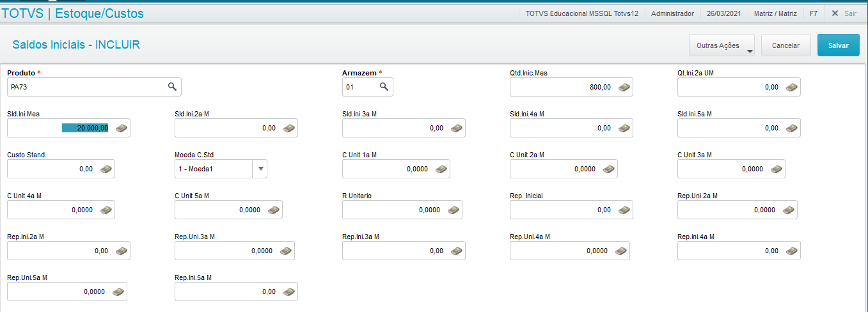The image size is (868, 312).
Task: Open calculator icon for Qtd.Inic.Mes
Action: point(624,87)
